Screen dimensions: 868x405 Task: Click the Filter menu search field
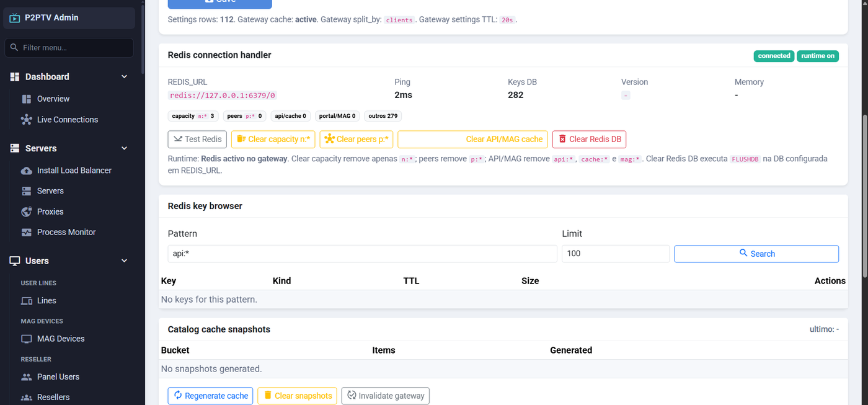[69, 48]
